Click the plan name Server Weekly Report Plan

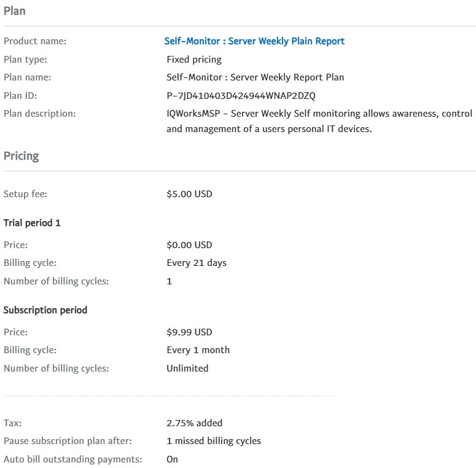(255, 77)
